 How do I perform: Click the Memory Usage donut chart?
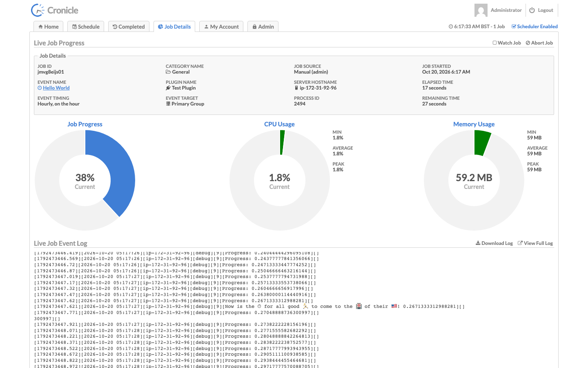tap(474, 180)
